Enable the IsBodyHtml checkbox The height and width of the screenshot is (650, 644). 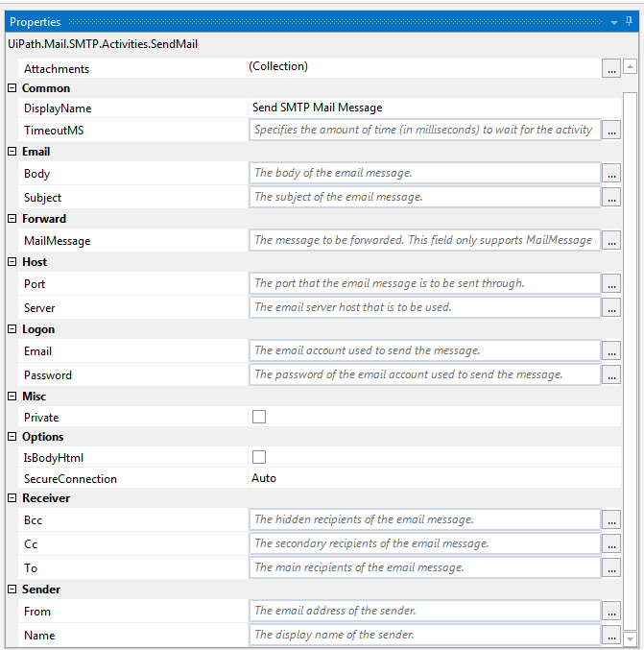(259, 457)
